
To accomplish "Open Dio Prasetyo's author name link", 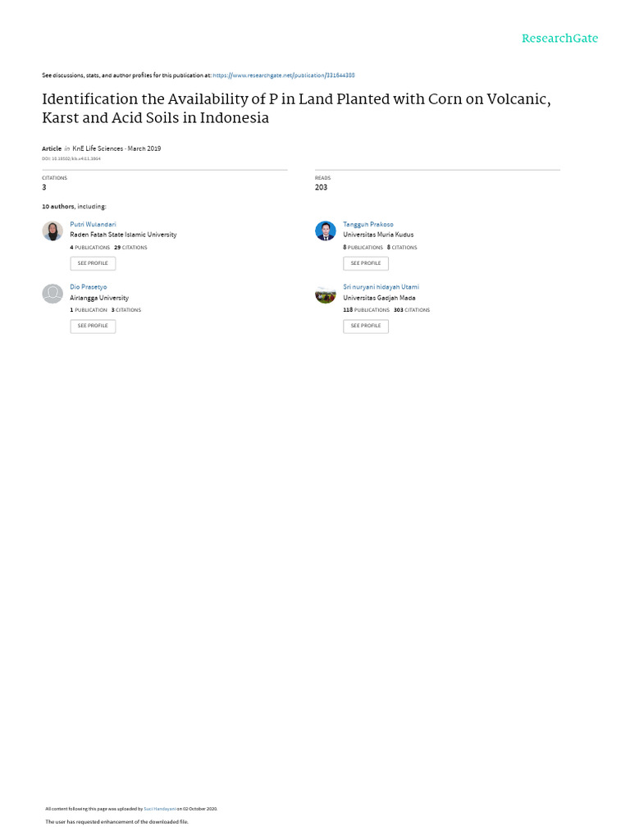I will click(89, 287).
